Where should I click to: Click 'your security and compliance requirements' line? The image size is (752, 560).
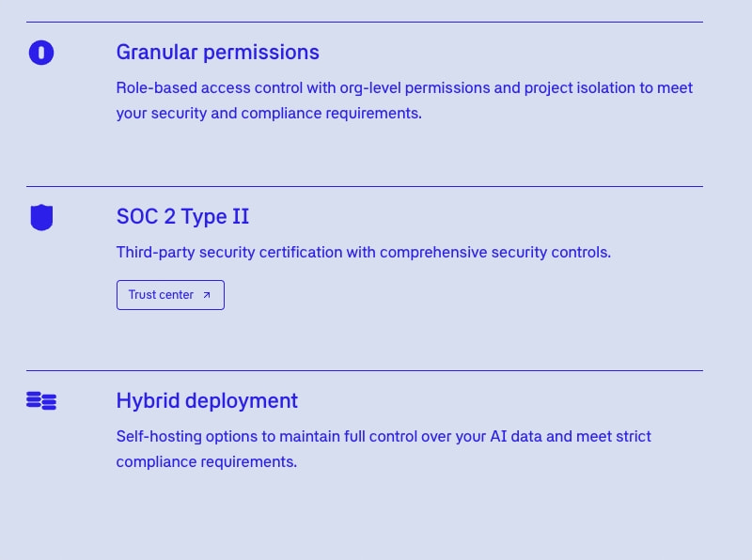(269, 113)
